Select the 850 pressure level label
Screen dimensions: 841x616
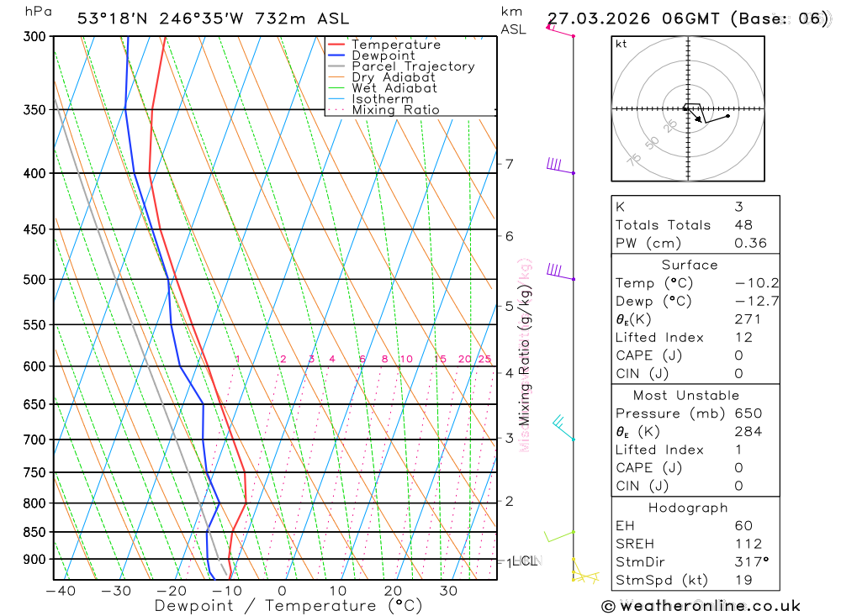(34, 532)
